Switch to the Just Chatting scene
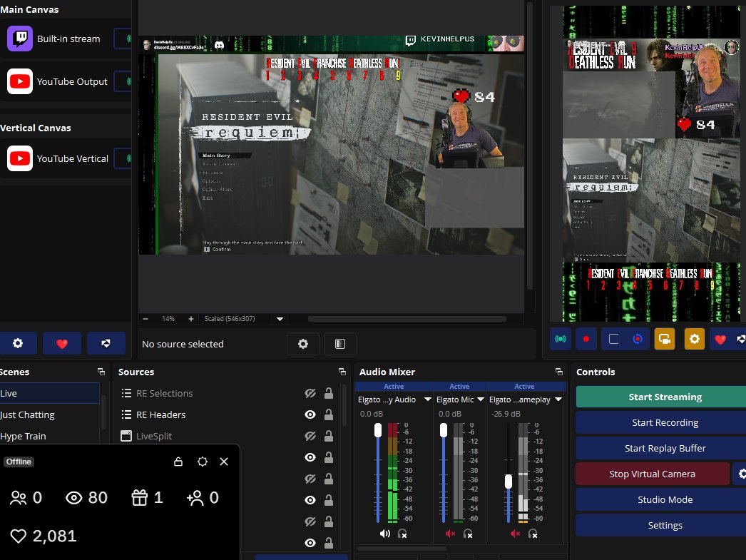The height and width of the screenshot is (560, 746). point(49,414)
